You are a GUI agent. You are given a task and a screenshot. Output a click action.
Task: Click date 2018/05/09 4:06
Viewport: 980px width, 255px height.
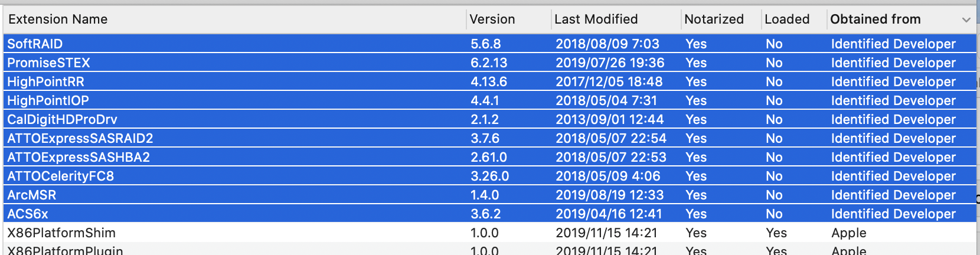[x=608, y=176]
